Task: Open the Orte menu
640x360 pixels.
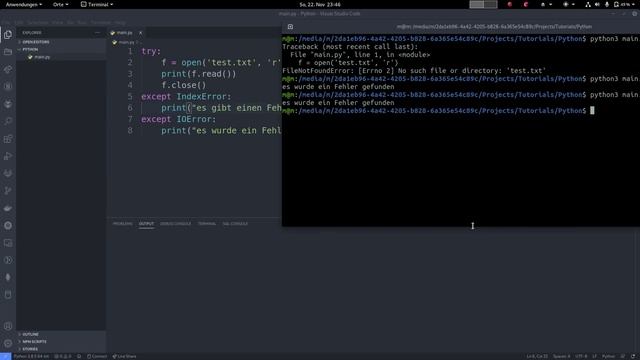Action: [x=60, y=4]
